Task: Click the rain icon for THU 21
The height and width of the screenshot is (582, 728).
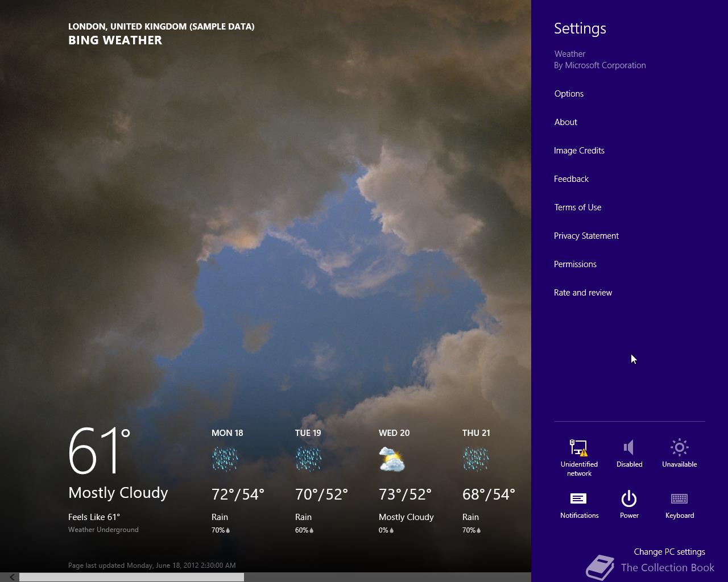Action: click(475, 459)
